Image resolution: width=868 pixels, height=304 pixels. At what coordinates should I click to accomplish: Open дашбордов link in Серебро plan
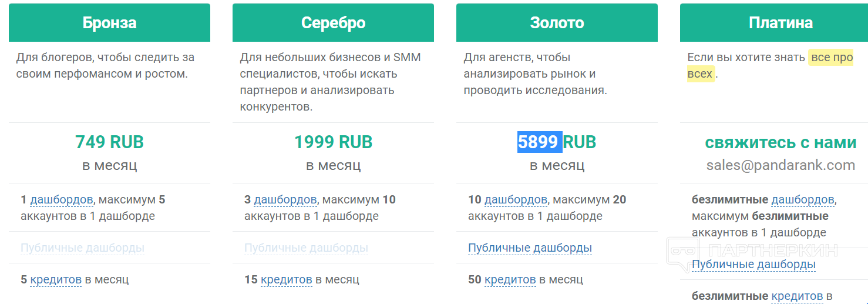[x=285, y=200]
